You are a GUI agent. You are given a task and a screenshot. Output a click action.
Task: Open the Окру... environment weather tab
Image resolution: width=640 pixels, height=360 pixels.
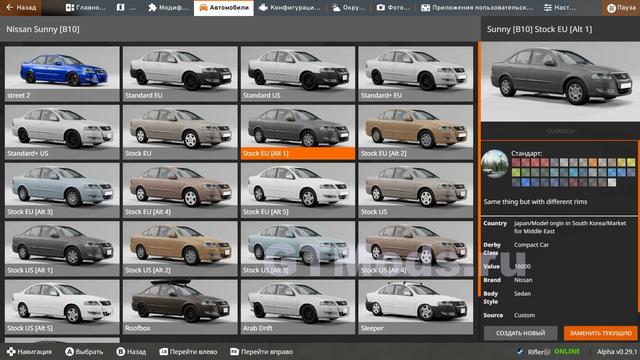click(x=348, y=7)
